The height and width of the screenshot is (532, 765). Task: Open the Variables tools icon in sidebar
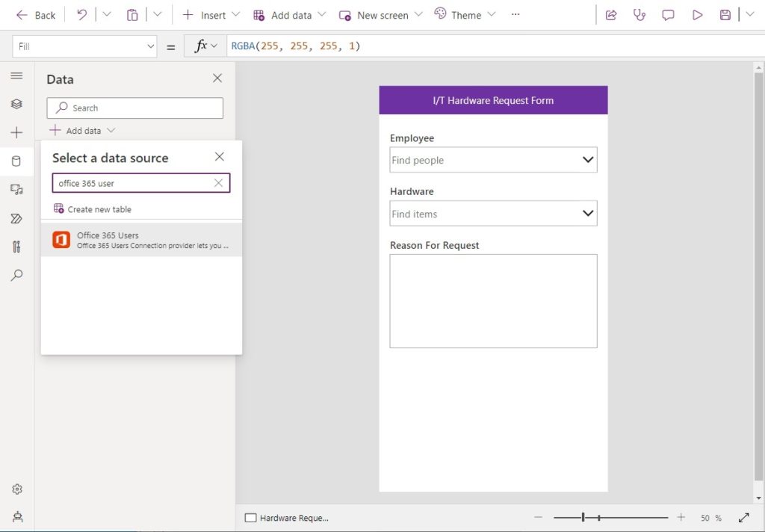click(x=16, y=247)
